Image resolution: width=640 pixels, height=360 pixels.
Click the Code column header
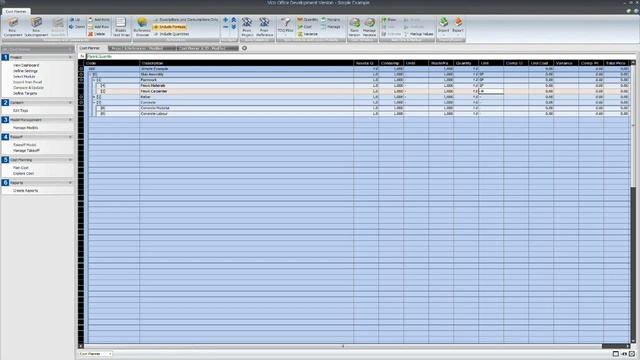112,63
